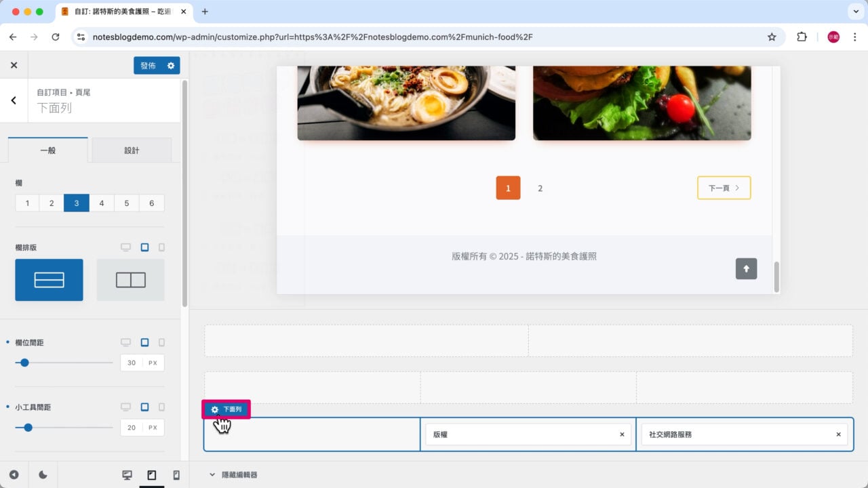Go to next page with 下一頁

tap(724, 188)
